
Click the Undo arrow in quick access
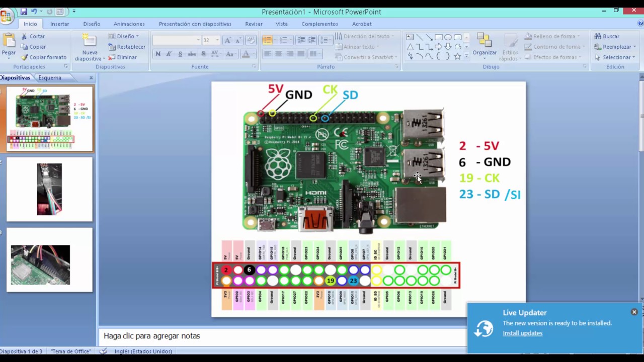(34, 11)
